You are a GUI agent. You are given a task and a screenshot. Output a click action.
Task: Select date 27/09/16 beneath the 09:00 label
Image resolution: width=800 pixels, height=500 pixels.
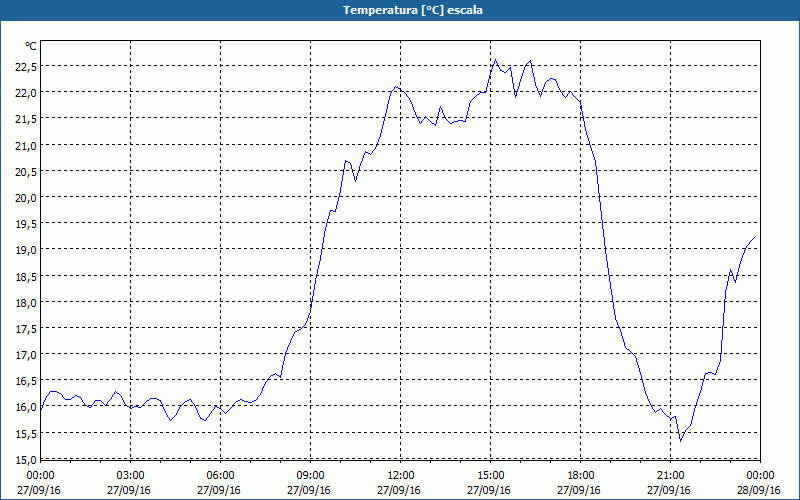pos(309,490)
